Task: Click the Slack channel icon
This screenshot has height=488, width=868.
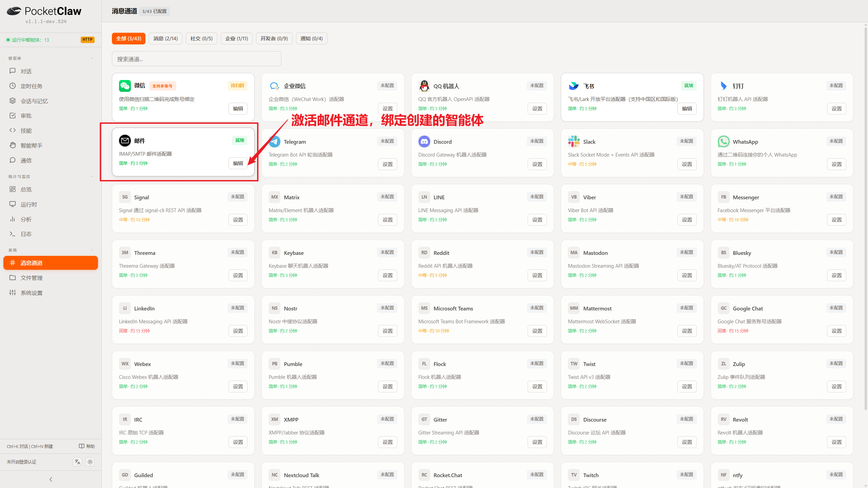Action: (x=574, y=142)
